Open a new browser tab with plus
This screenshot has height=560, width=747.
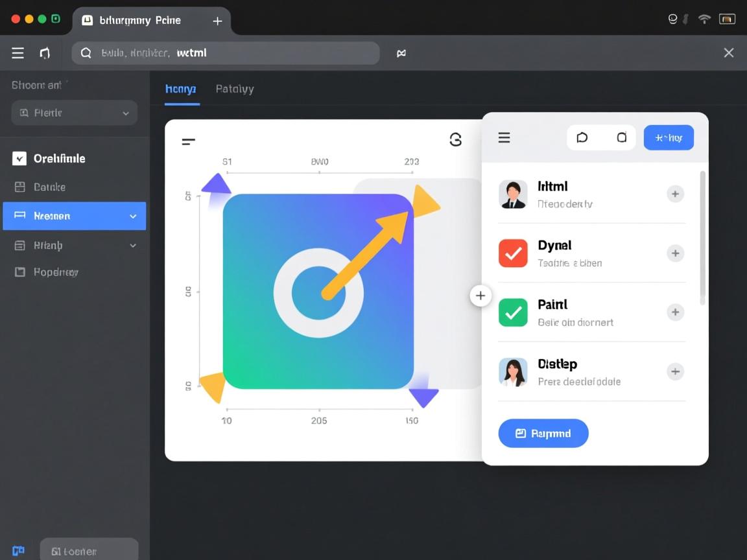217,21
